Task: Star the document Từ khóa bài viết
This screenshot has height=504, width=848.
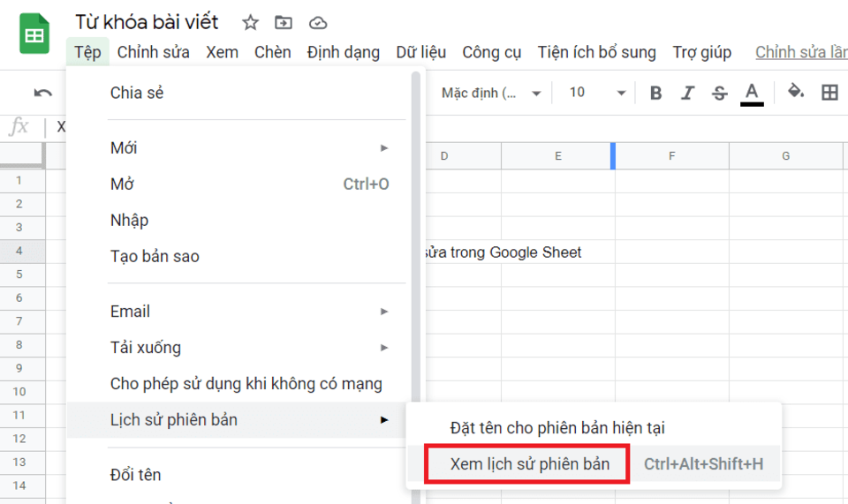Action: click(251, 23)
